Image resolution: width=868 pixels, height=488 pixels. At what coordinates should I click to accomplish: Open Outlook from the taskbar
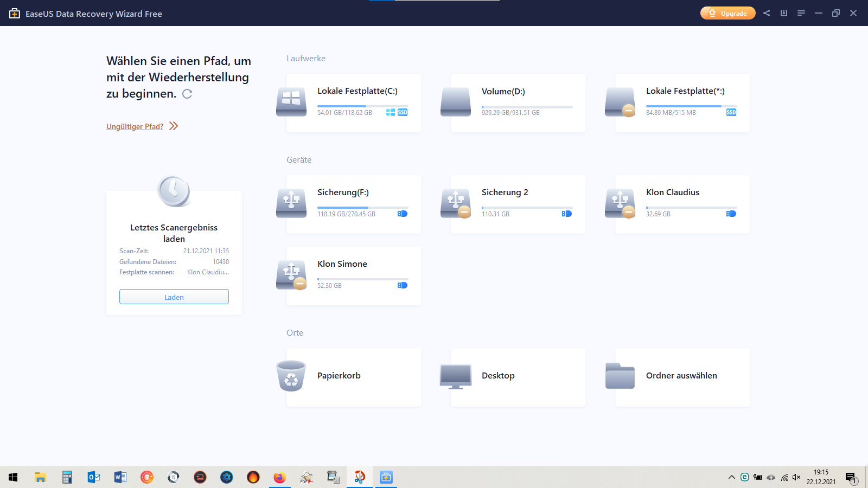93,477
